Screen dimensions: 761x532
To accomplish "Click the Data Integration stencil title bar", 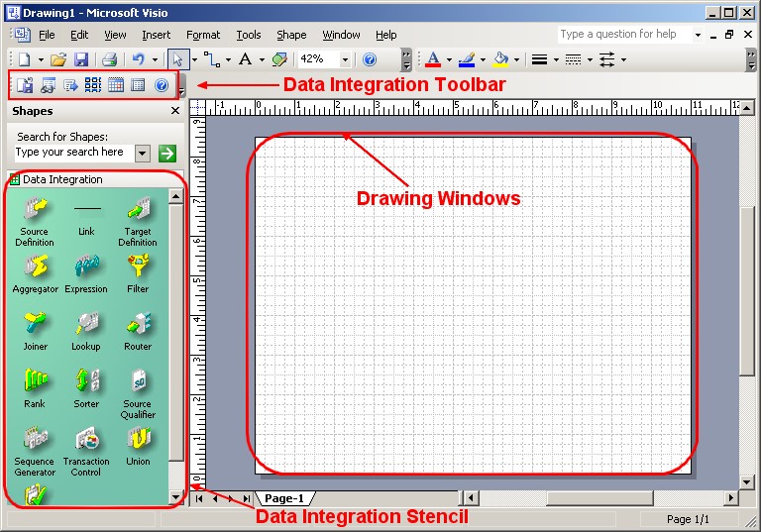I will pyautogui.click(x=95, y=179).
